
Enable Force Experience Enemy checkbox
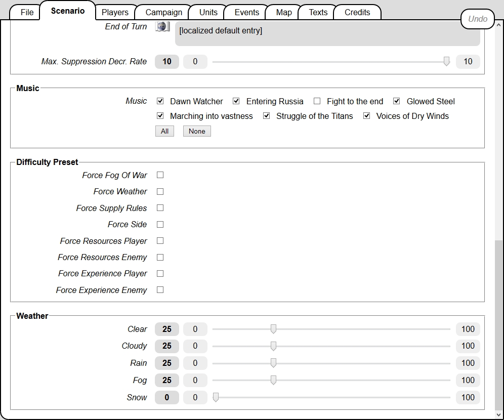coord(160,290)
